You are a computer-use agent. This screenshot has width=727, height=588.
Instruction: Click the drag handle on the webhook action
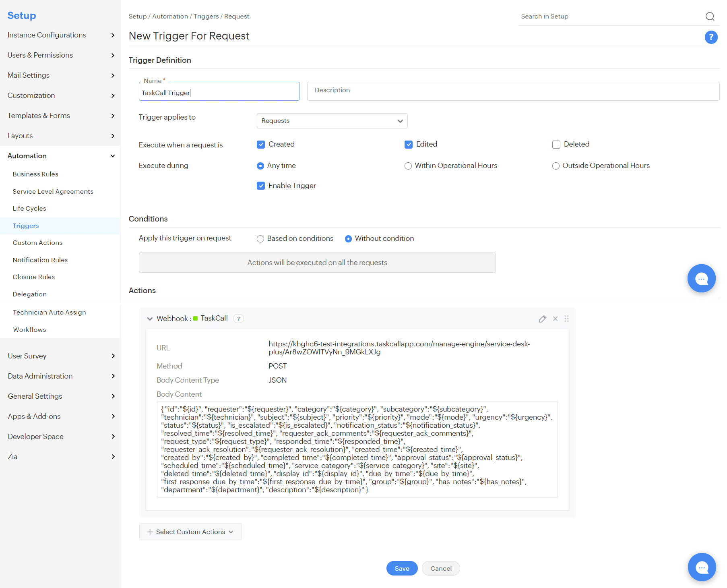tap(566, 319)
